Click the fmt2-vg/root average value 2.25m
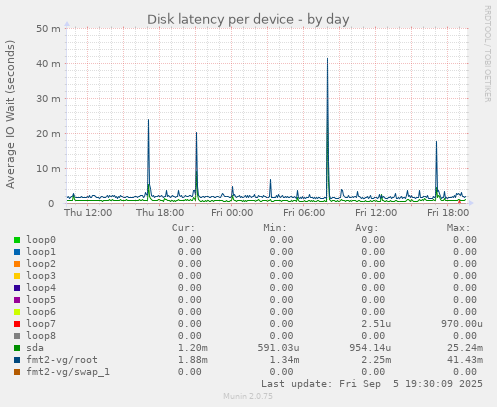Screen dimensions: 497x407 point(376,360)
